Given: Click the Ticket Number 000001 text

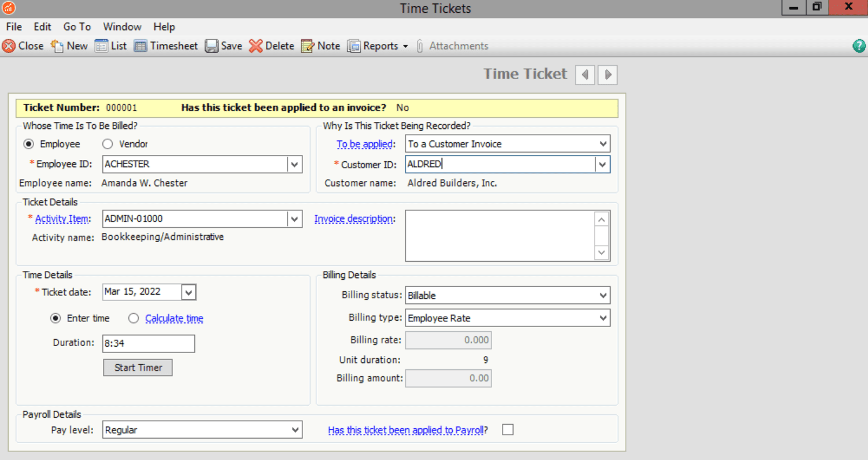Looking at the screenshot, I should [x=80, y=107].
